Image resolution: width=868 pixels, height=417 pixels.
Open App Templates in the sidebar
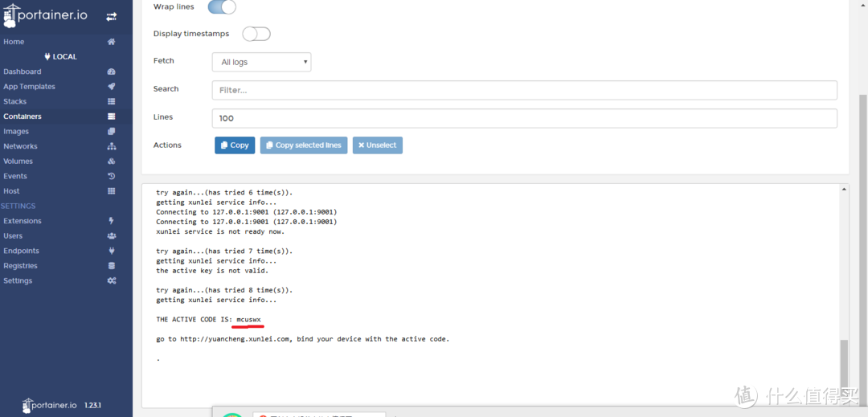coord(30,87)
